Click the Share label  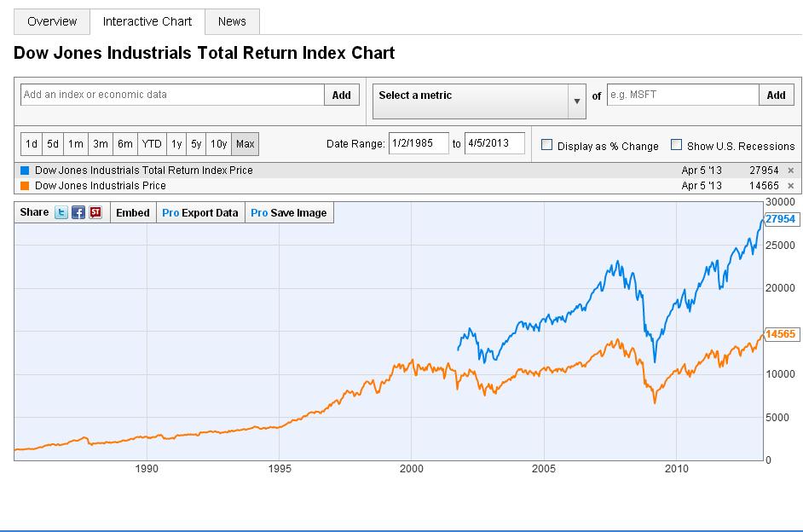pos(34,212)
